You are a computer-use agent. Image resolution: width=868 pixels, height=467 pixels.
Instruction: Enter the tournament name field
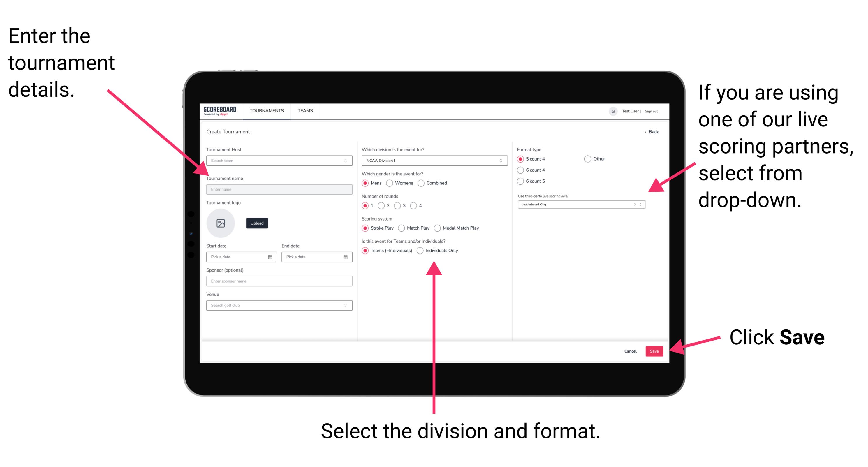coord(278,189)
